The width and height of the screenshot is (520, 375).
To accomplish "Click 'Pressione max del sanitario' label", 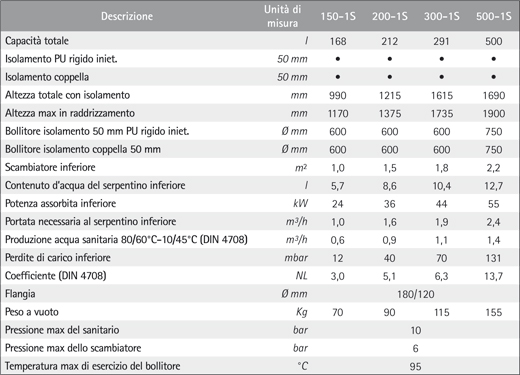I will pos(62,330).
